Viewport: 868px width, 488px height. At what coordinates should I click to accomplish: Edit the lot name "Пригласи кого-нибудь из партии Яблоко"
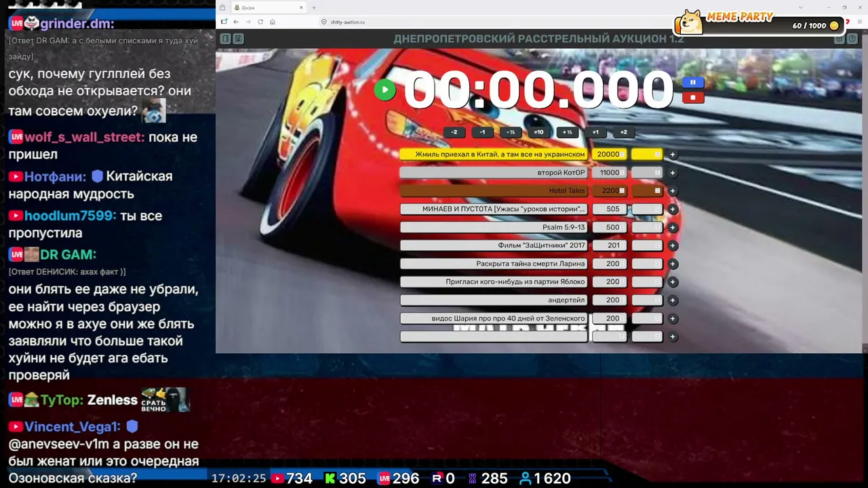coord(494,282)
